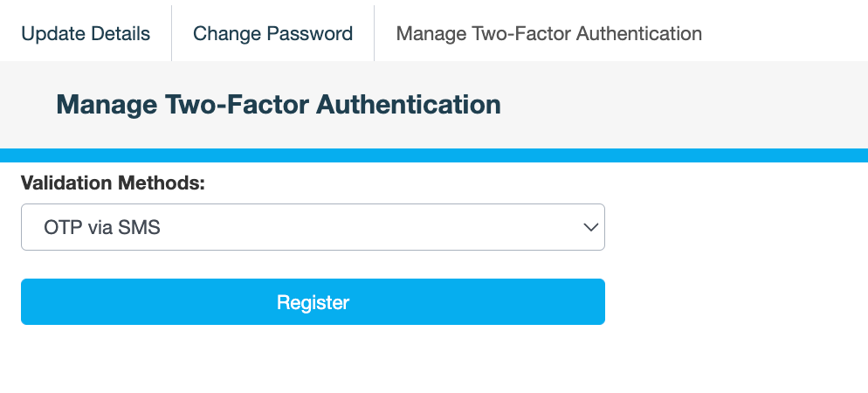868x393 pixels.
Task: Select the Manage Two-Factor Authentication tab
Action: pos(548,34)
